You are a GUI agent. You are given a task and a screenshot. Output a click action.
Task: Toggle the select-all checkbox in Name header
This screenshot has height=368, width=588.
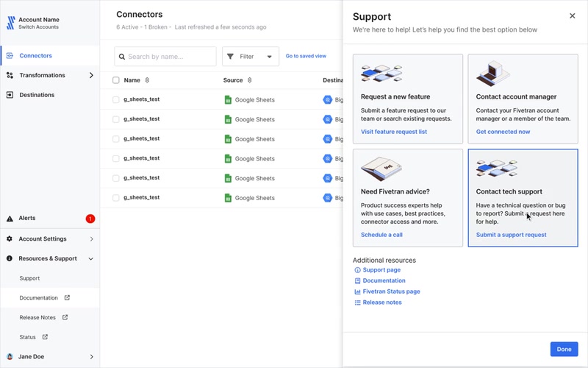click(116, 80)
